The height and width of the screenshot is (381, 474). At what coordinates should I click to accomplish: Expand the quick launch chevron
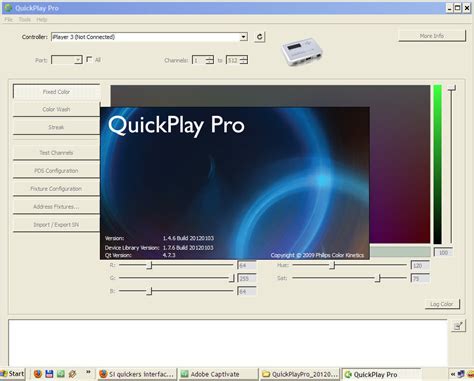(x=88, y=372)
